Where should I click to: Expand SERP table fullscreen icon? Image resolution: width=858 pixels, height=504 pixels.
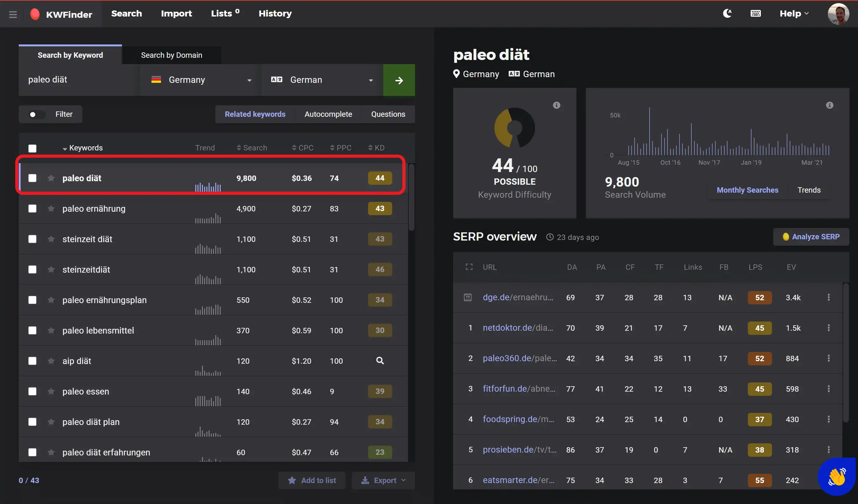(469, 267)
